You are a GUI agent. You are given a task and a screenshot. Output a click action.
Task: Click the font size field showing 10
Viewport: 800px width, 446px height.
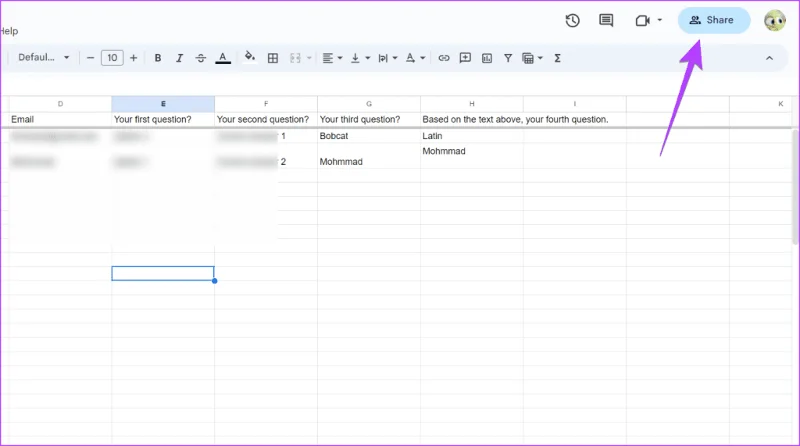(112, 58)
